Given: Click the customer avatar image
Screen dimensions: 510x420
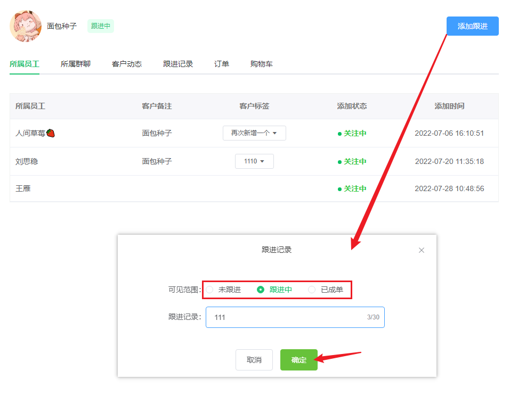Looking at the screenshot, I should point(25,26).
